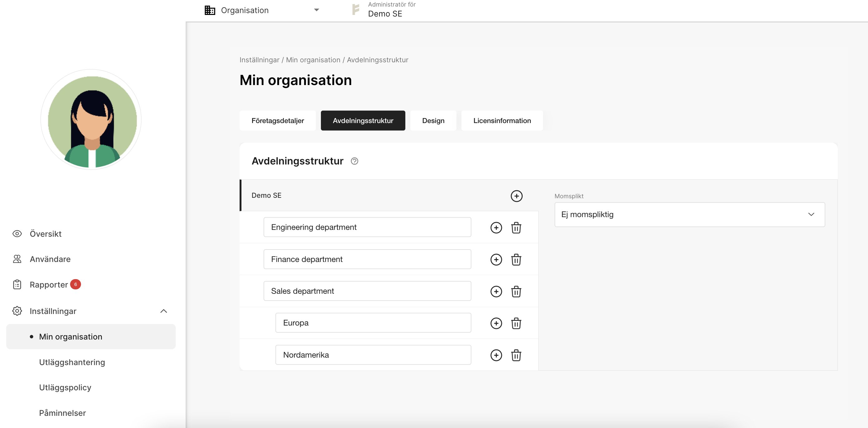Image resolution: width=868 pixels, height=428 pixels.
Task: Click the Rapporter clipboard icon
Action: click(x=17, y=284)
